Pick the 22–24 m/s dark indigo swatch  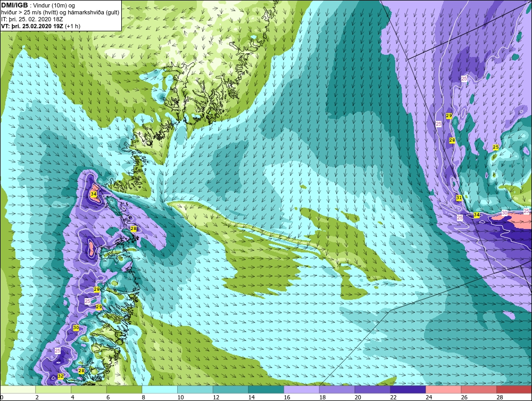(408, 389)
